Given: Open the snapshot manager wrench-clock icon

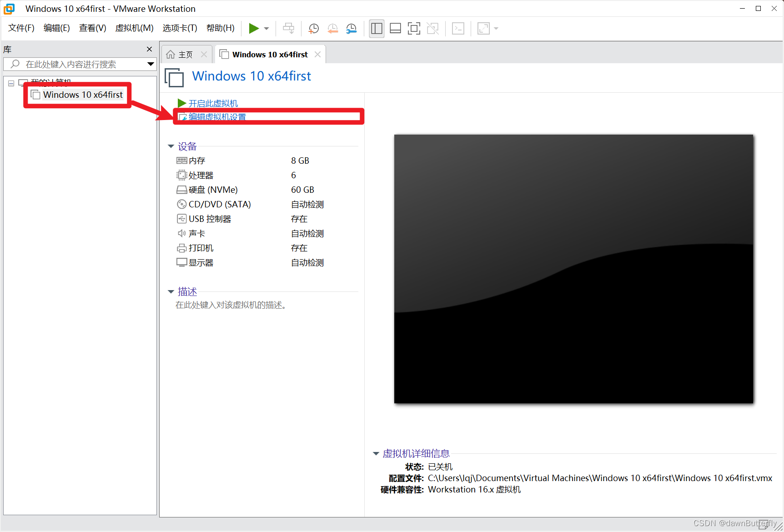Looking at the screenshot, I should coord(351,29).
